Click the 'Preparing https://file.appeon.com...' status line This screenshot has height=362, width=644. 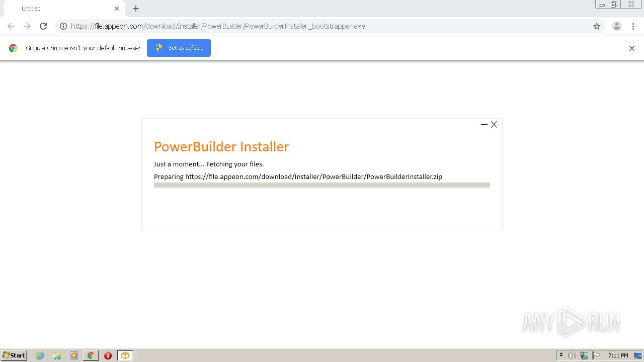pyautogui.click(x=298, y=176)
